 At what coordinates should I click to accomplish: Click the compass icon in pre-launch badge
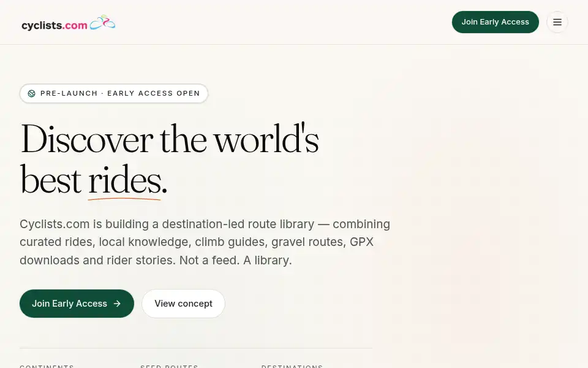tap(31, 93)
